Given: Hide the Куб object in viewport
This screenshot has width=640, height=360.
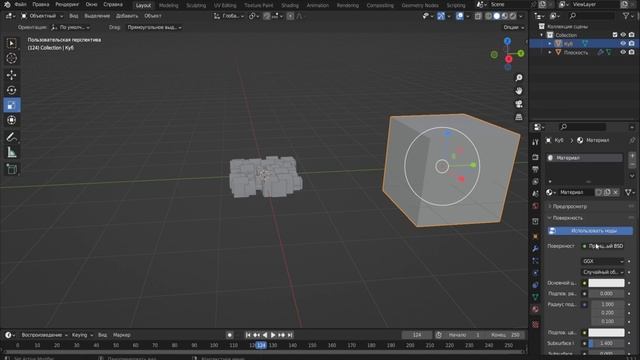Looking at the screenshot, I should 623,44.
